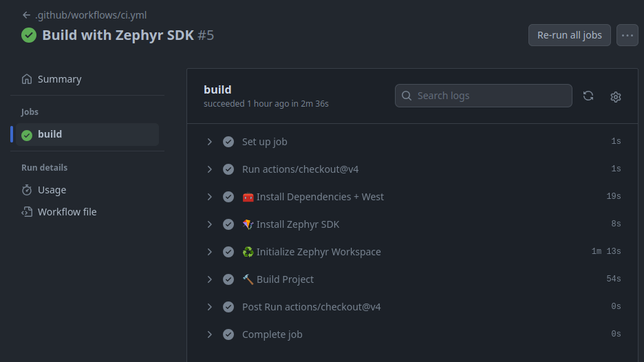This screenshot has height=362, width=644.
Task: Open the .github/workflows/ci.yml link
Action: pos(91,15)
